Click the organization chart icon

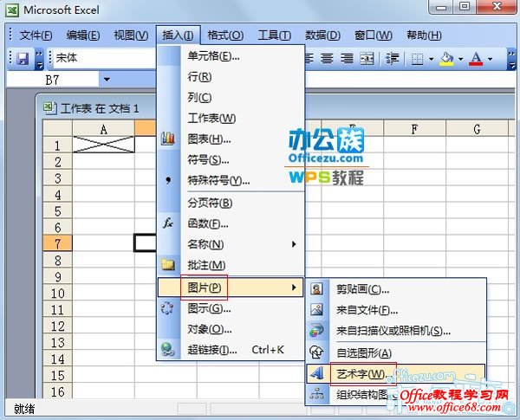[x=316, y=395]
